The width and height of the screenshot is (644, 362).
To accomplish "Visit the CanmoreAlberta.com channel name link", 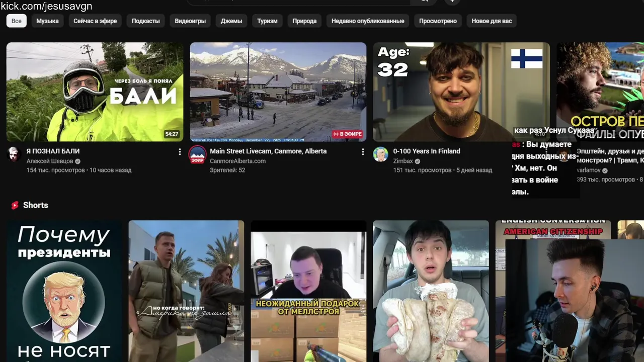I will pos(237,161).
